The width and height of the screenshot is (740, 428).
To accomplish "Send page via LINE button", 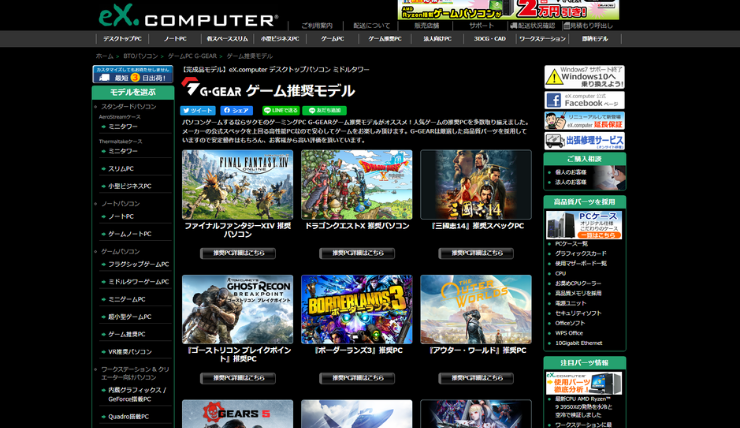I will coord(281,111).
